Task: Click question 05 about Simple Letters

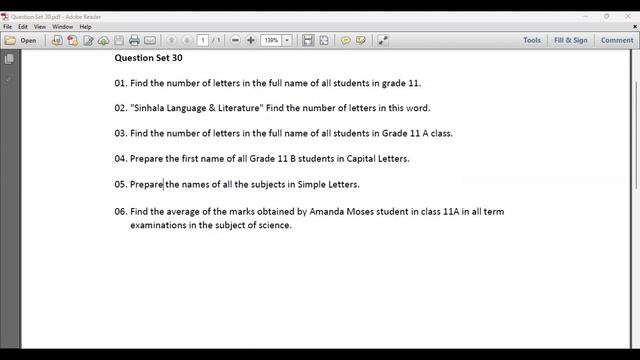Action: pyautogui.click(x=237, y=184)
